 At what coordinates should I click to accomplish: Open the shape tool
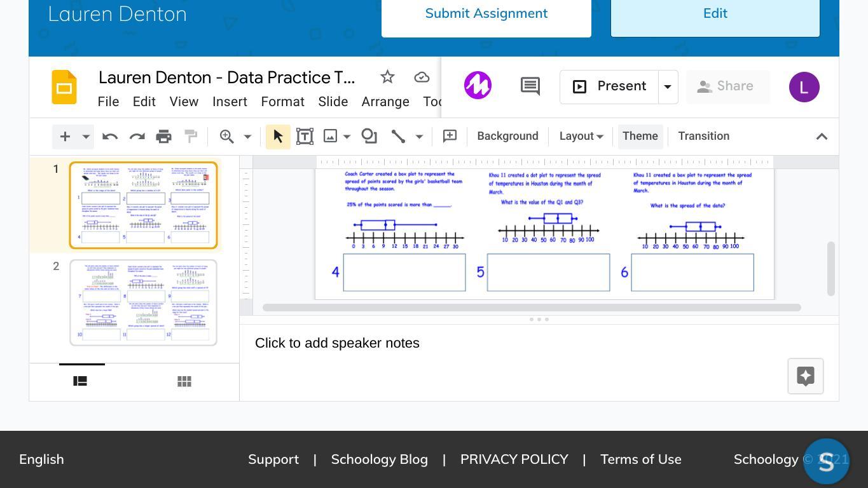[x=369, y=137]
